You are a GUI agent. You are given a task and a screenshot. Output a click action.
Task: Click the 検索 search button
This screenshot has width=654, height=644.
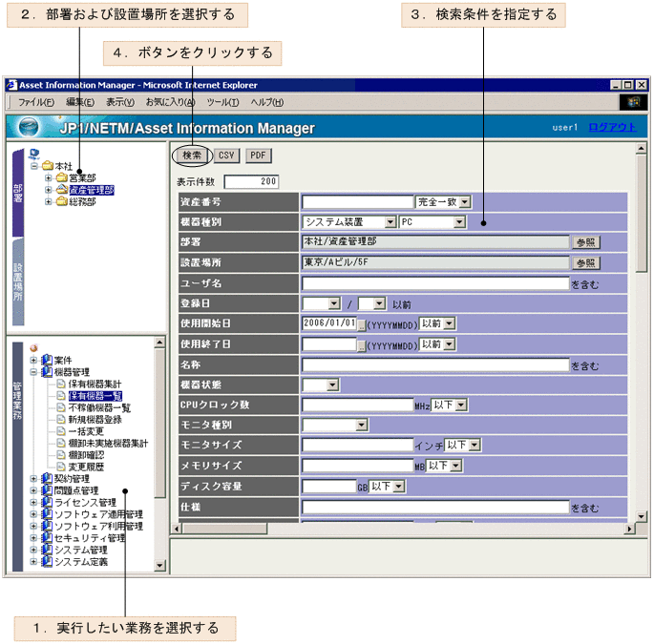pyautogui.click(x=192, y=155)
